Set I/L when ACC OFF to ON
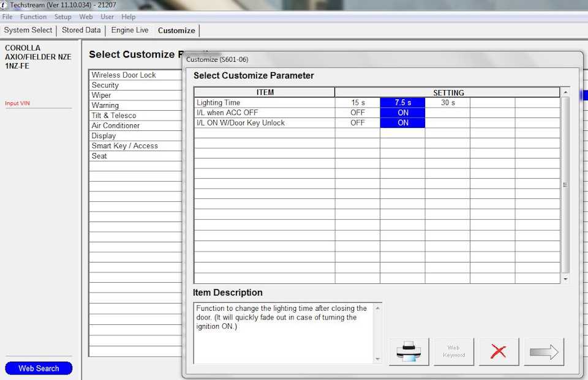588x380 pixels. tap(403, 113)
